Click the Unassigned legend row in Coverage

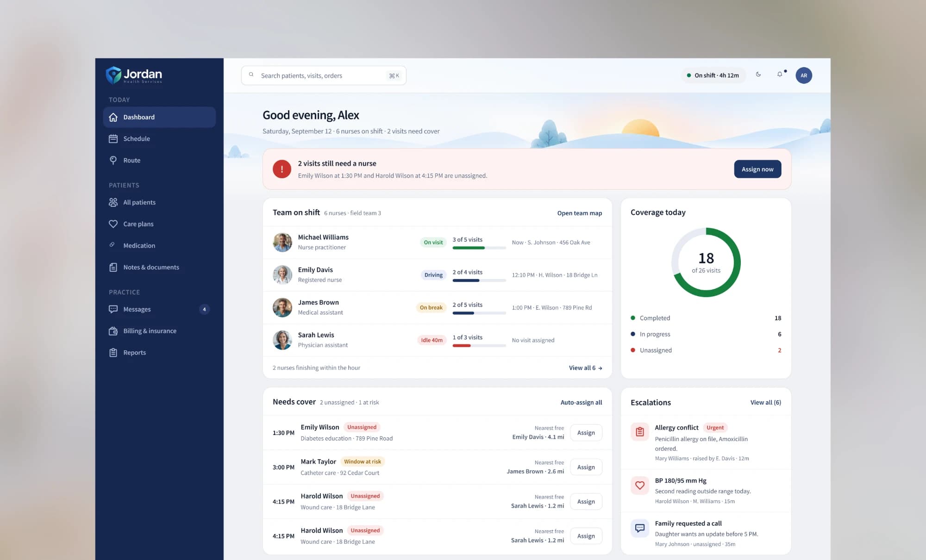click(x=706, y=350)
